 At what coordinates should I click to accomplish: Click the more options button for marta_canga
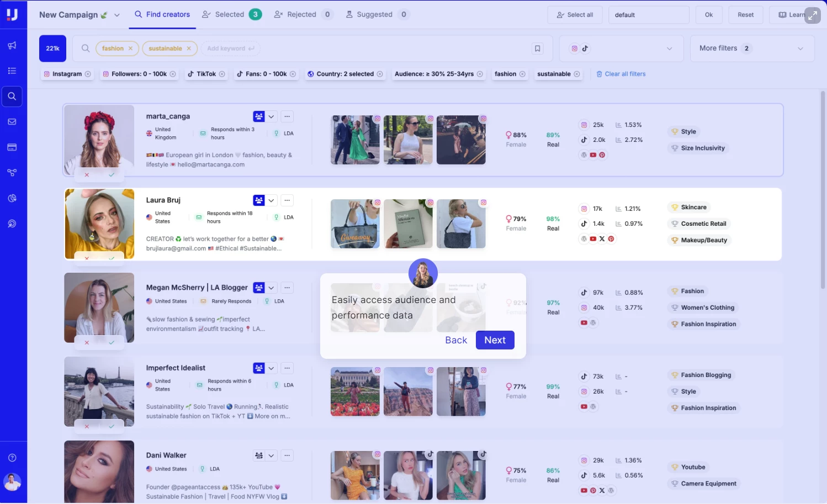[287, 116]
